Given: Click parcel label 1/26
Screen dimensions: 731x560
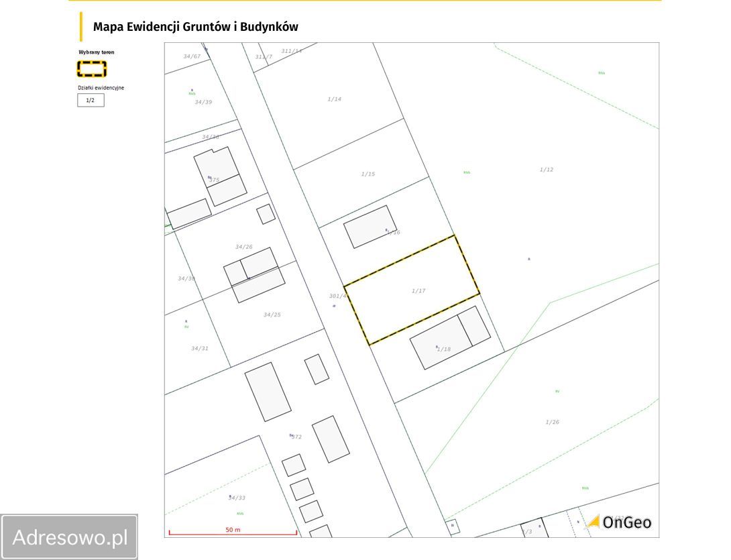Looking at the screenshot, I should (552, 422).
